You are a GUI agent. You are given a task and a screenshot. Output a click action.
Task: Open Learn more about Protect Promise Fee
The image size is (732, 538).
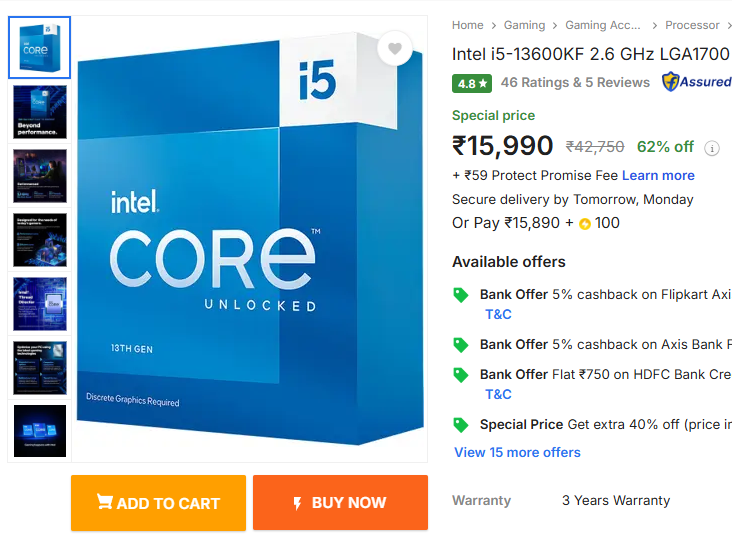click(x=658, y=176)
